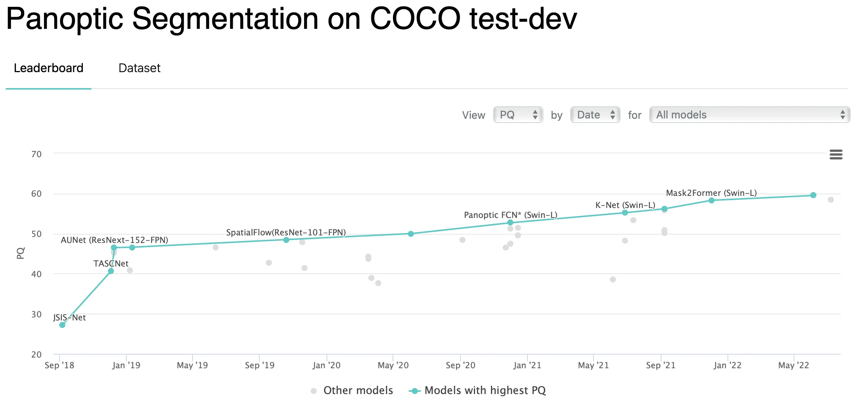Click the Mask2Former (Swin-L) label text
868x410 pixels.
pyautogui.click(x=711, y=193)
